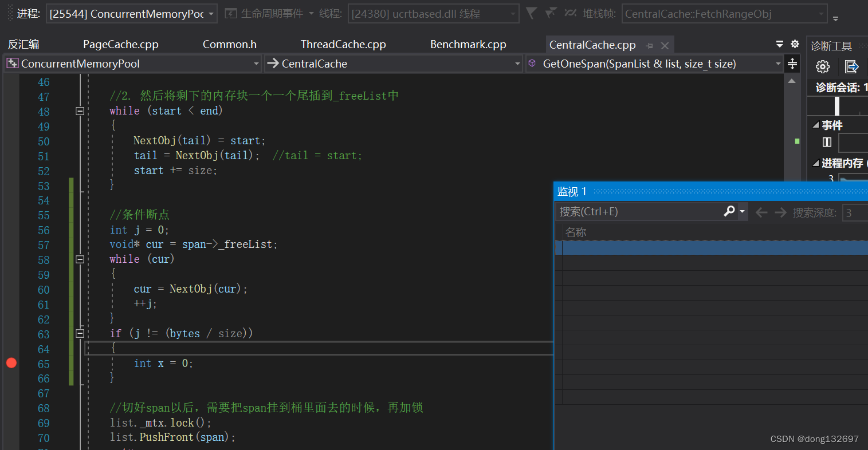This screenshot has height=450, width=868.
Task: Open the debug toolbar overflow options
Action: 835,18
